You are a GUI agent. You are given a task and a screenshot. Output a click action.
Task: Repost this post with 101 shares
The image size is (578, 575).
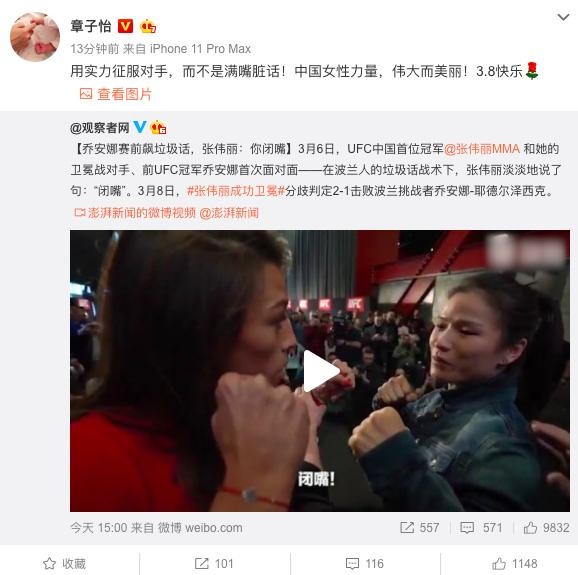214,564
